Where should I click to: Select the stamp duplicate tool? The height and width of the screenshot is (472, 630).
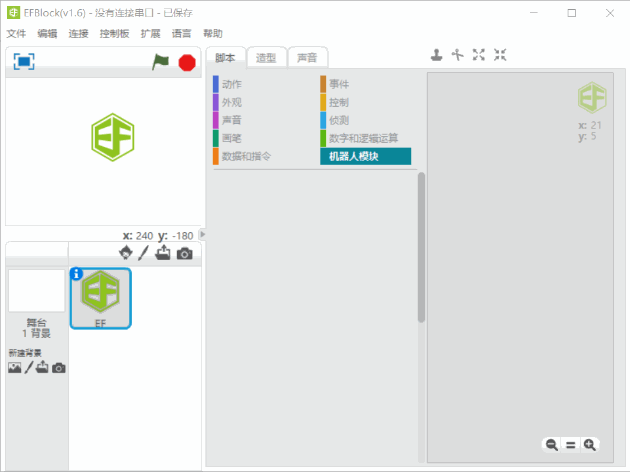pyautogui.click(x=437, y=55)
